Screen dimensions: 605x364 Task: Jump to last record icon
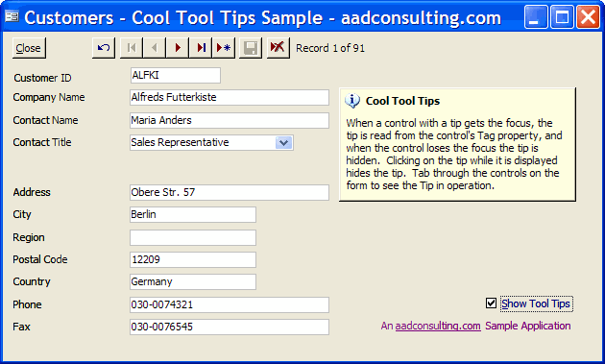click(201, 48)
